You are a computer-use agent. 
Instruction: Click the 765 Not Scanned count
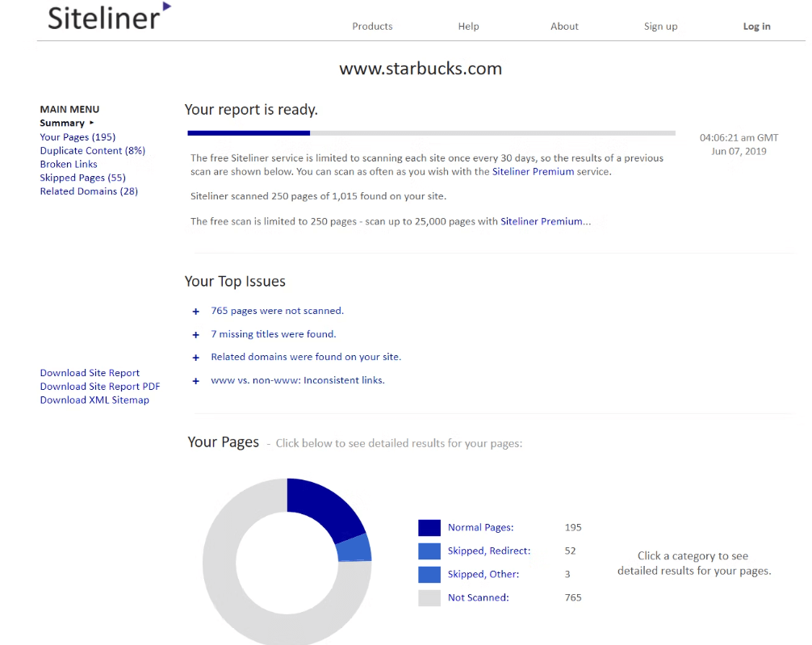point(573,597)
